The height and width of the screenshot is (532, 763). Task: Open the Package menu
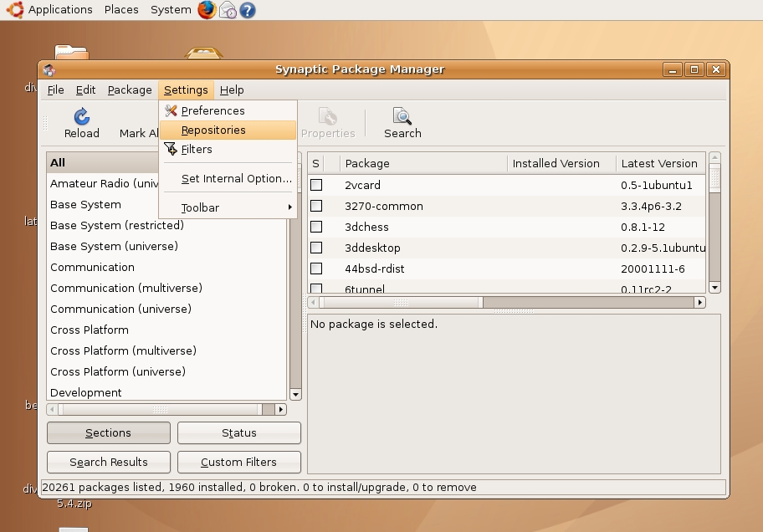130,90
